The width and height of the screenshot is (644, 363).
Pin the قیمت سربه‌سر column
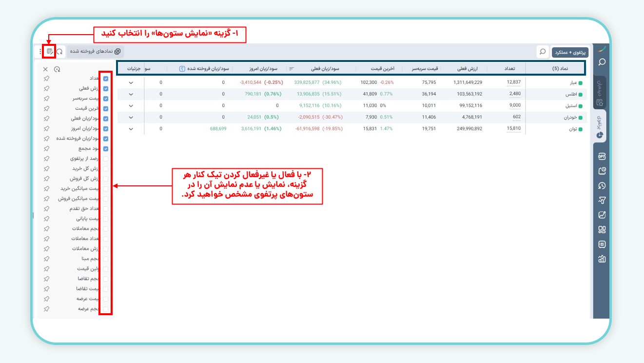click(x=46, y=99)
